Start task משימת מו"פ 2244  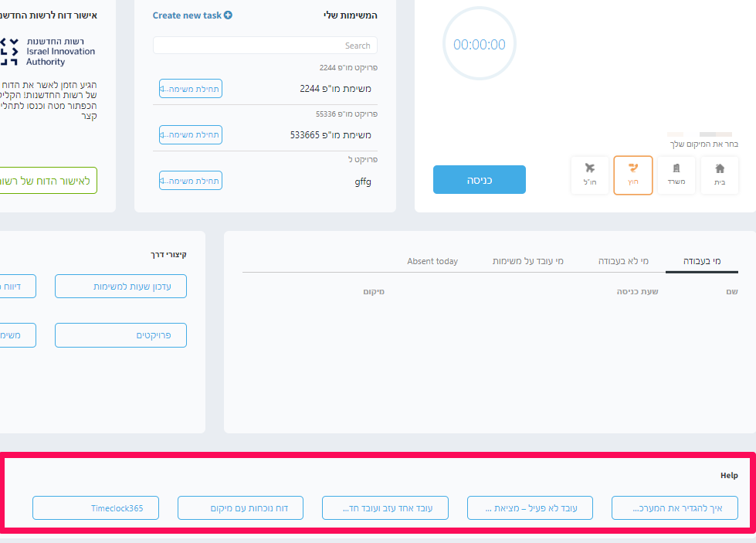[x=191, y=89]
